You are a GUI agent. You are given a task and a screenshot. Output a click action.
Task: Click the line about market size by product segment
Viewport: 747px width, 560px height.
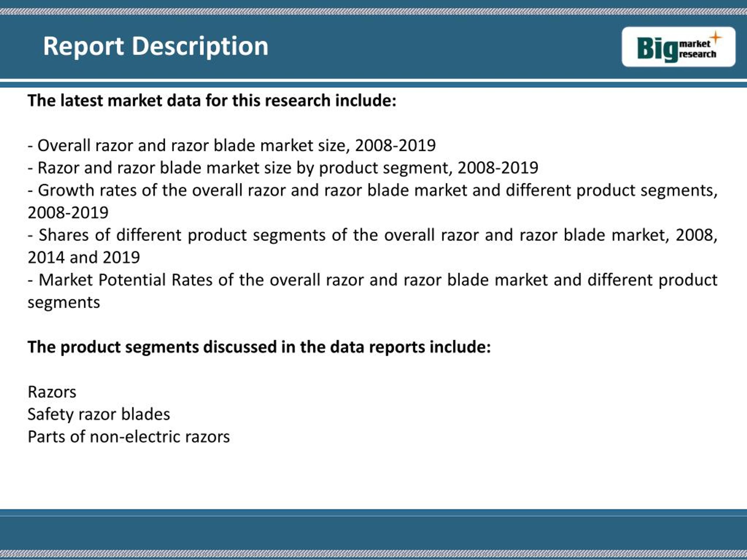pos(283,168)
